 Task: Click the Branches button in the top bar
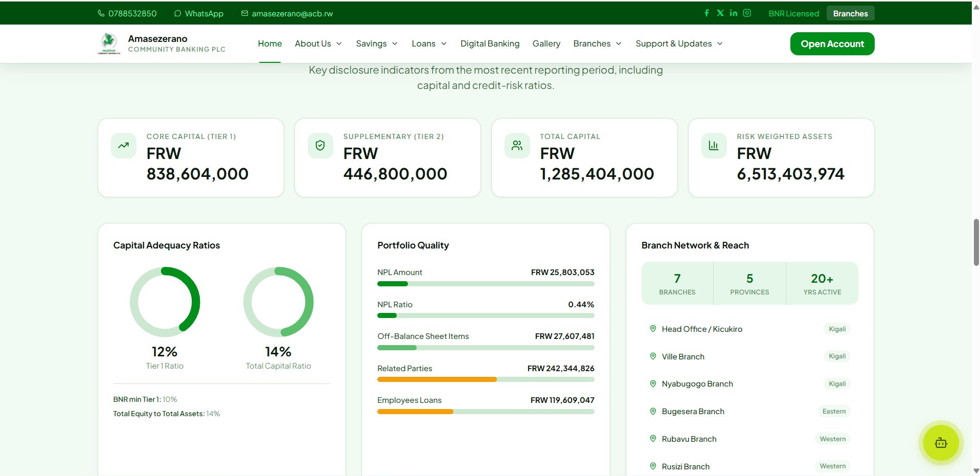(851, 13)
